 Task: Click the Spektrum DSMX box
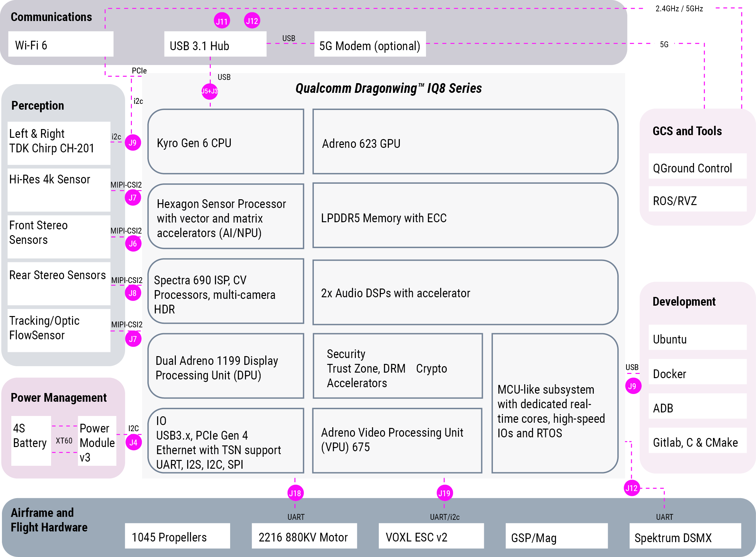[x=685, y=536]
